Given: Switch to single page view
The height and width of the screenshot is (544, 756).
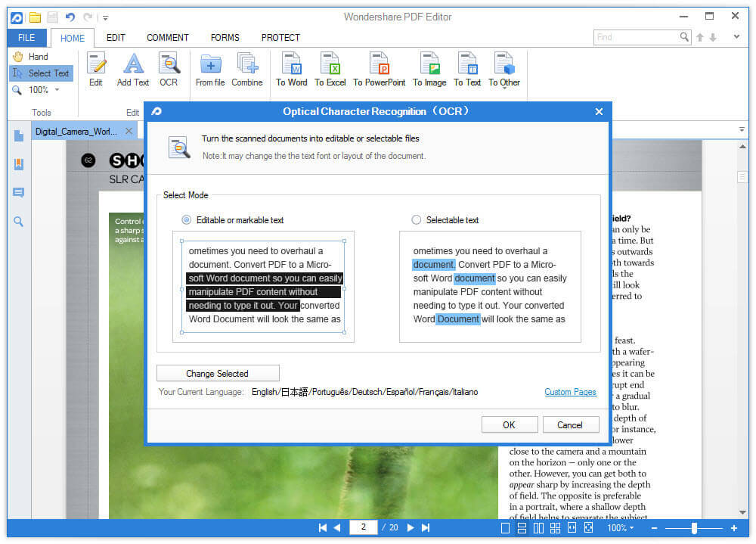Looking at the screenshot, I should (505, 528).
